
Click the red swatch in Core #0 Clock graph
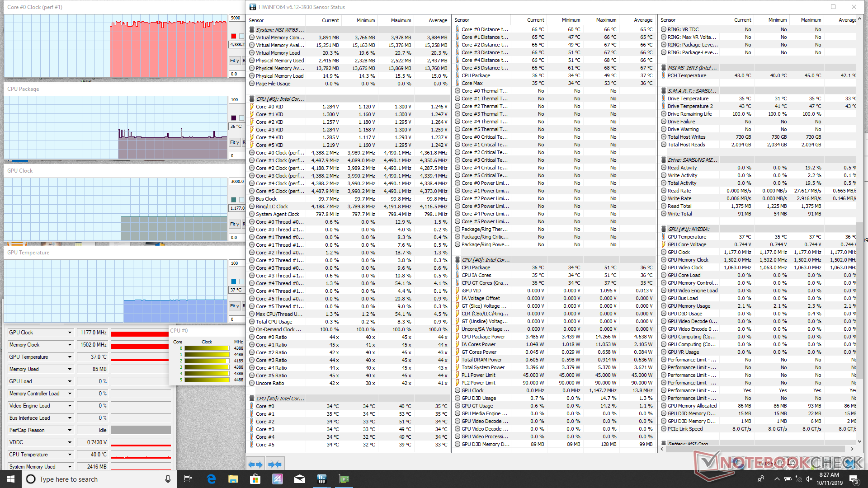[x=233, y=36]
